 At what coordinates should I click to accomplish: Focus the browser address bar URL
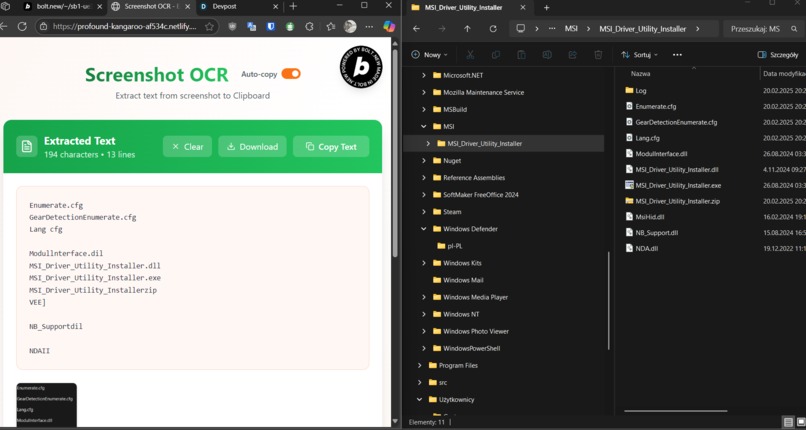click(124, 27)
